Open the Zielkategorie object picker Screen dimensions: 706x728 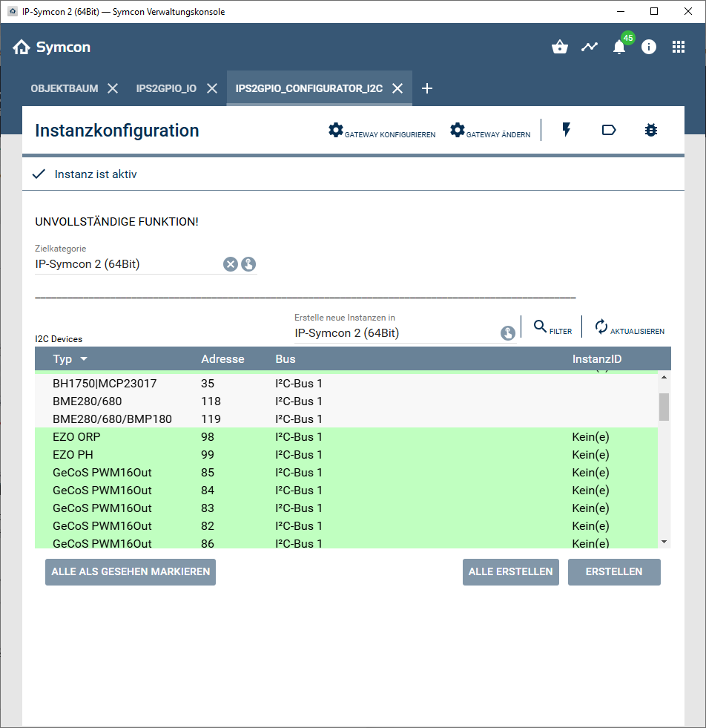248,264
